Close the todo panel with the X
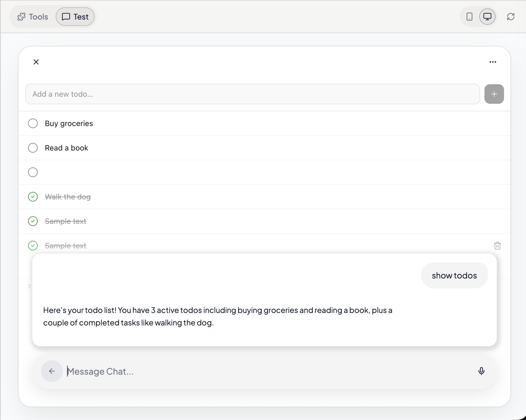This screenshot has height=420, width=526. pos(36,62)
